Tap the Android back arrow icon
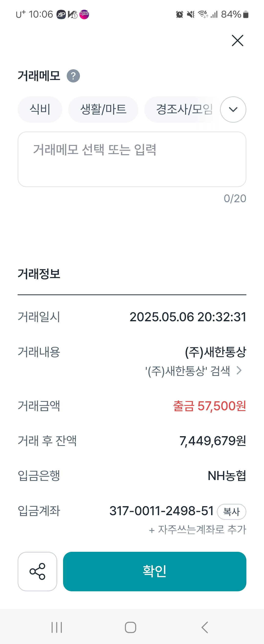 [x=205, y=627]
